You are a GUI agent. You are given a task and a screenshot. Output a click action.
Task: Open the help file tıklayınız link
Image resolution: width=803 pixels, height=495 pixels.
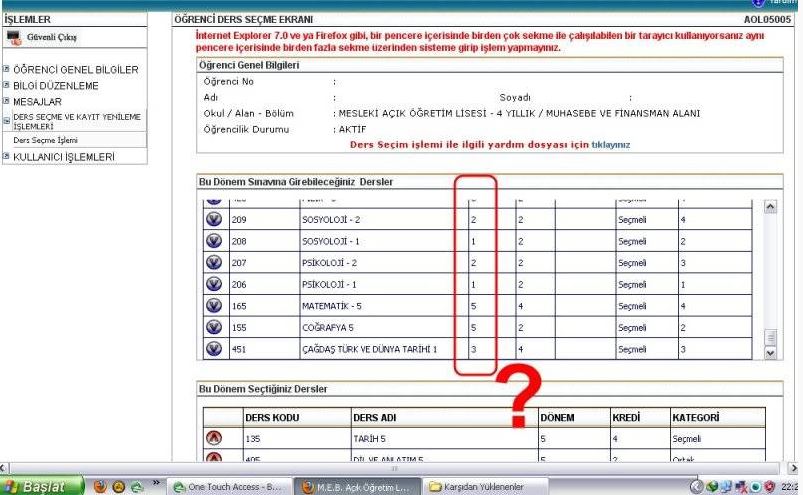(611, 145)
